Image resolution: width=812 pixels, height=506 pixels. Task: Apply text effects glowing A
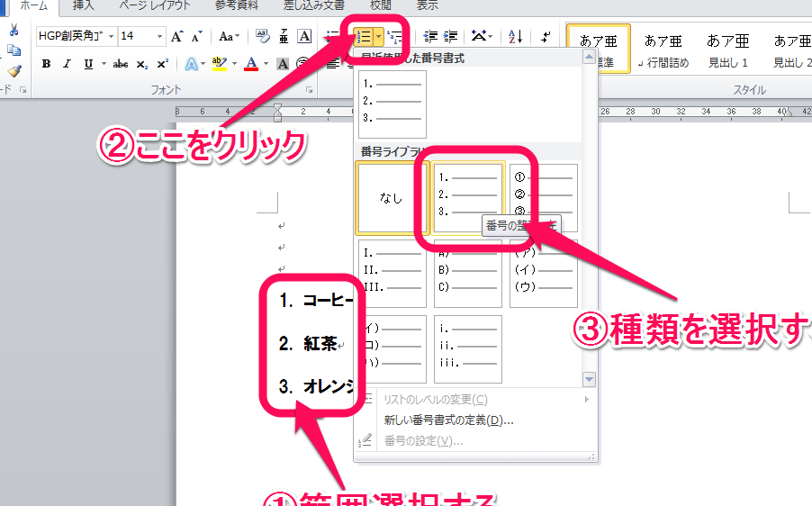coord(191,64)
